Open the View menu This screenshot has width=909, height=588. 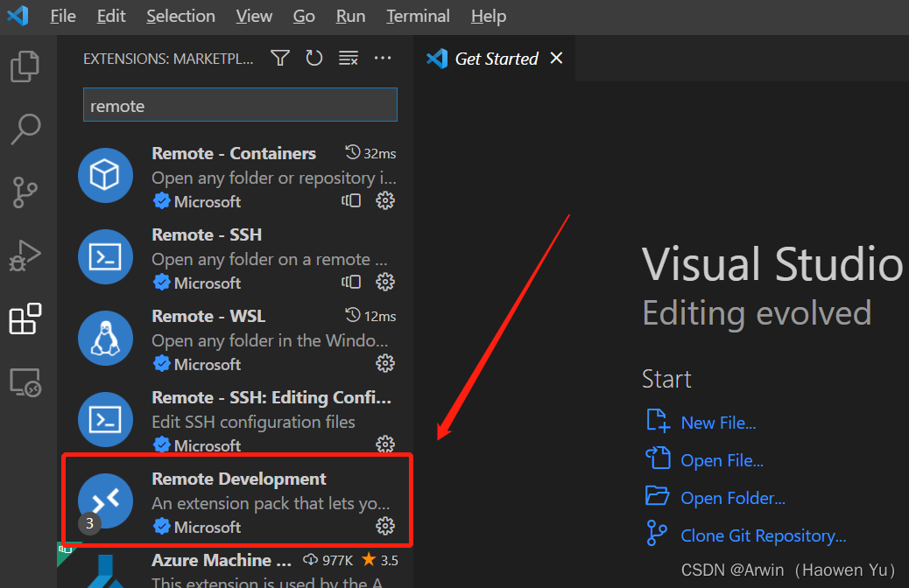(x=254, y=17)
